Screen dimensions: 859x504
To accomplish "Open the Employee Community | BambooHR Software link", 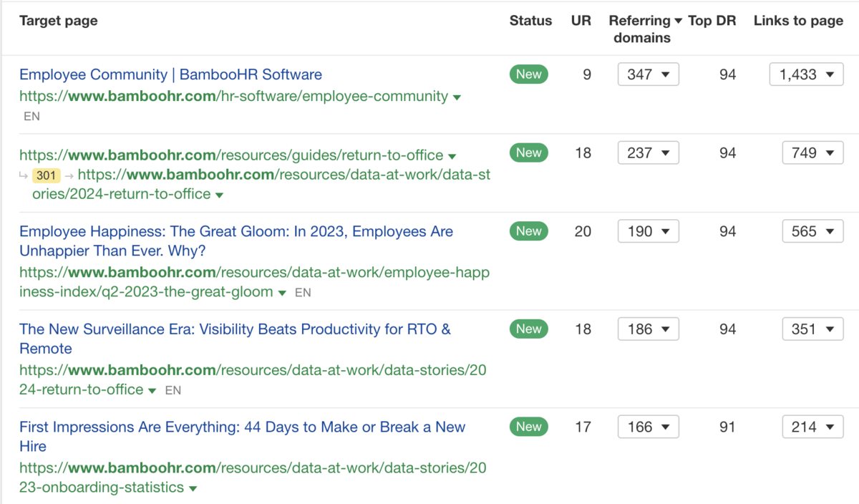I will tap(170, 74).
